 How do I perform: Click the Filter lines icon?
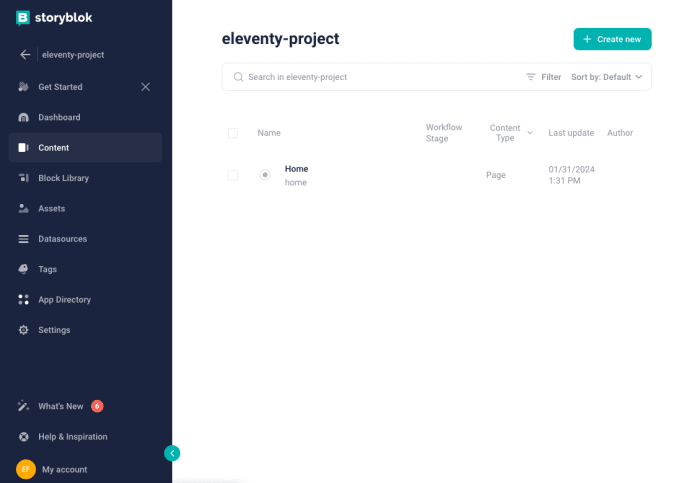[530, 77]
